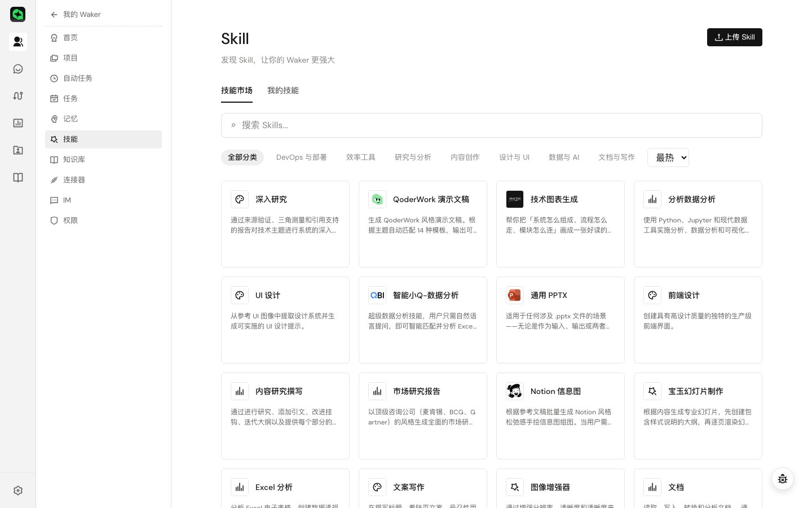Image resolution: width=812 pixels, height=508 pixels.
Task: Click the Excel 分析 chart icon
Action: (x=240, y=487)
